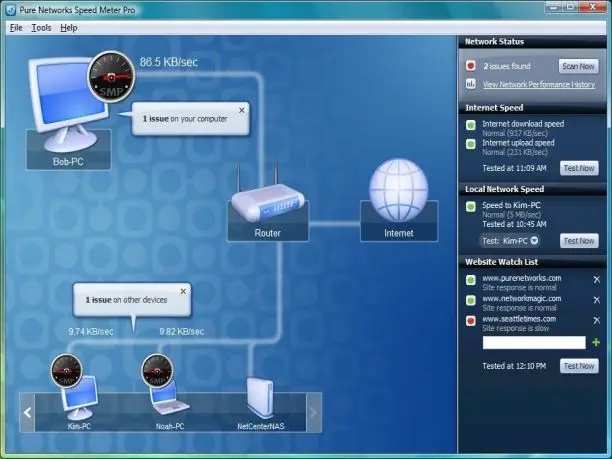Click the green plus to add website
Screen dimensions: 612x459
[596, 342]
